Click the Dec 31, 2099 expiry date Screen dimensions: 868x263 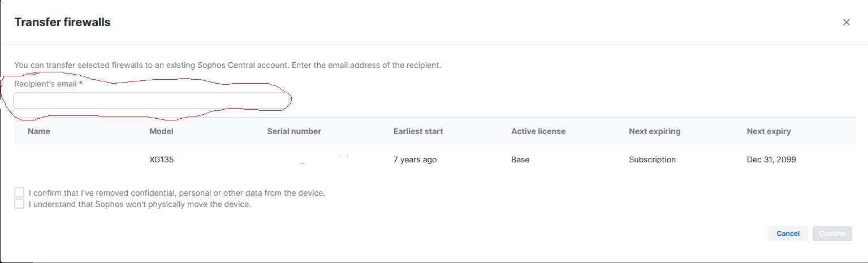pyautogui.click(x=771, y=159)
